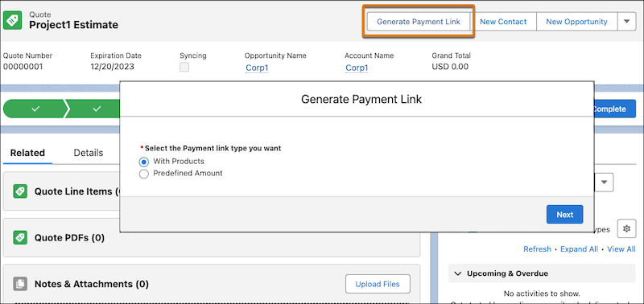644x304 pixels.
Task: Open the Corp1 opportunity link
Action: click(x=257, y=68)
